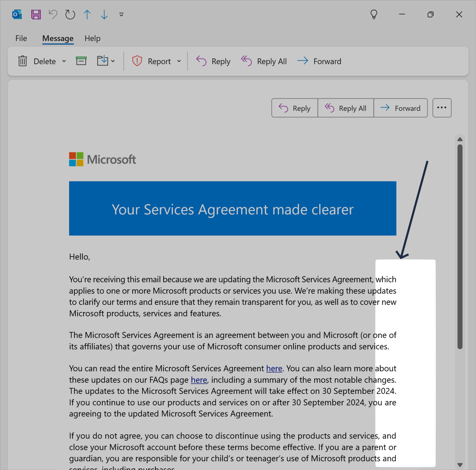The height and width of the screenshot is (470, 476).
Task: Open Customize Quick Access Toolbar dropdown
Action: 121,15
